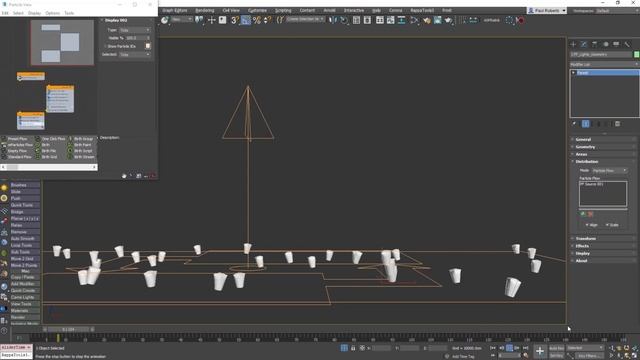Open the Selected dropdown in Display 002
Image resolution: width=640 pixels, height=360 pixels.
(x=135, y=54)
